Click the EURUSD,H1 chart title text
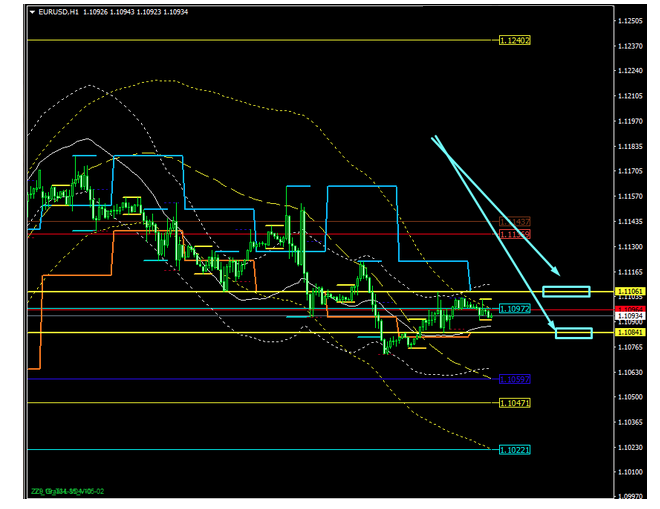 coord(58,11)
